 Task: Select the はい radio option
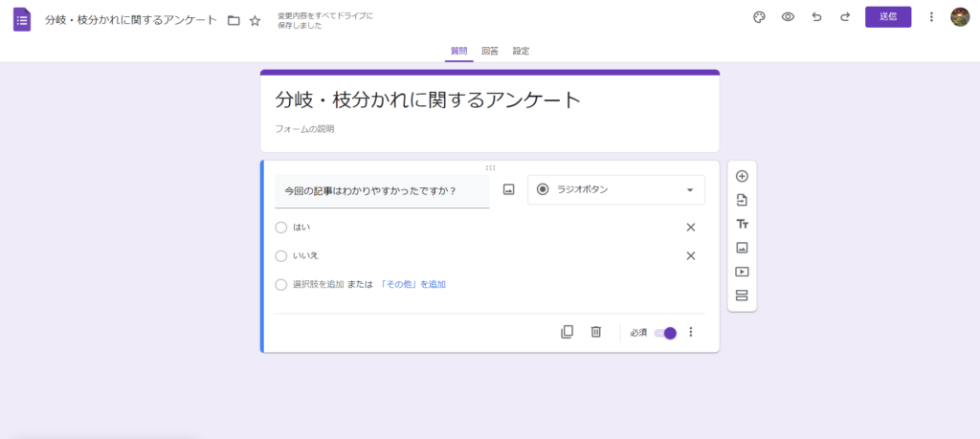[281, 228]
